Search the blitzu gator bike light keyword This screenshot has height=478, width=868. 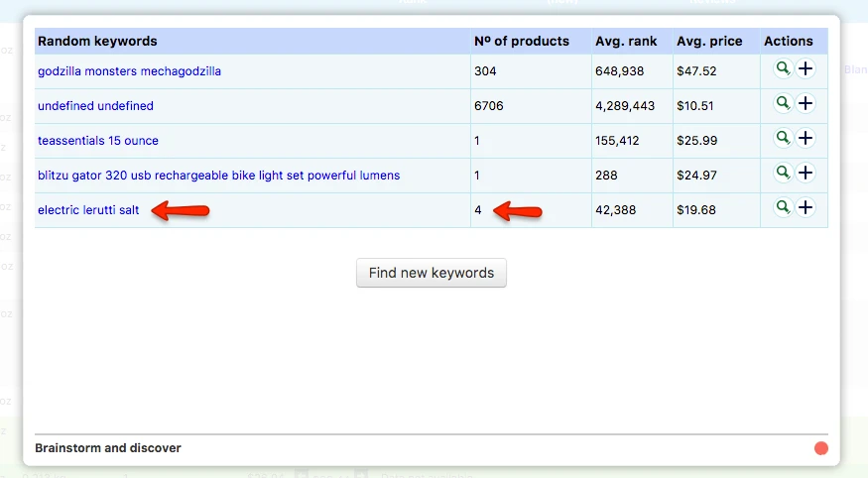coord(783,174)
